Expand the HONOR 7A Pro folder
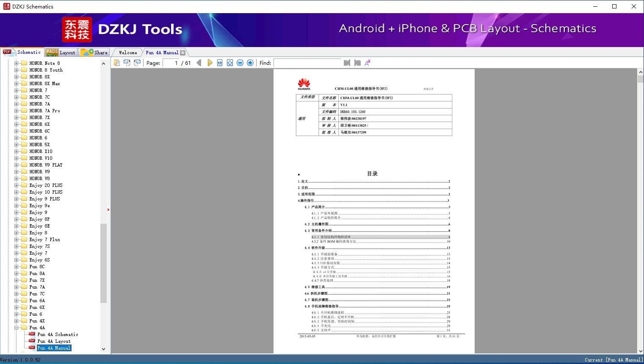 click(16, 111)
